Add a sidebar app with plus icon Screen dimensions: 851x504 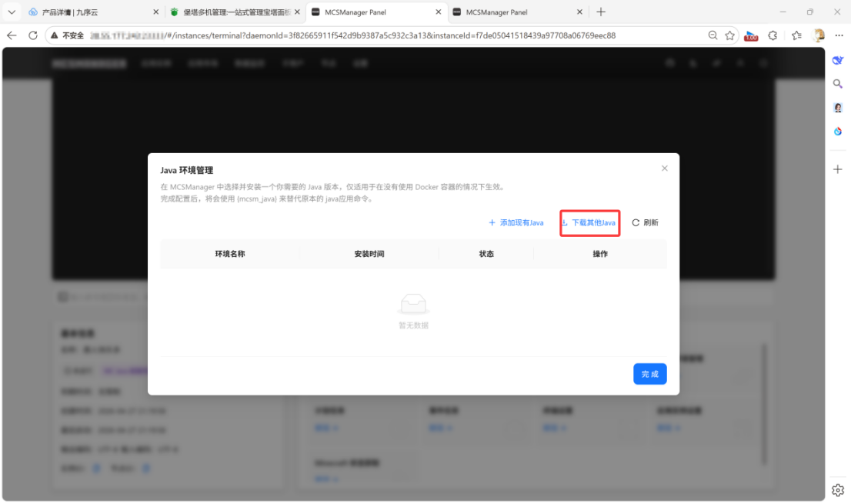(838, 169)
